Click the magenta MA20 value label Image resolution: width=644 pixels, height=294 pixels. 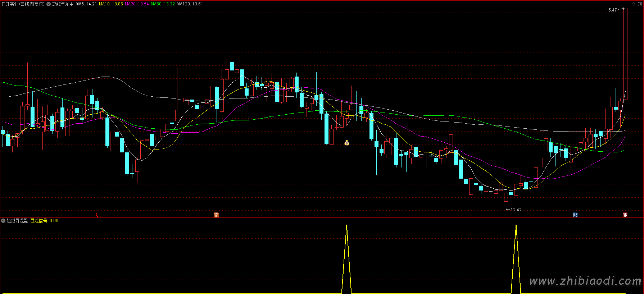pos(137,4)
